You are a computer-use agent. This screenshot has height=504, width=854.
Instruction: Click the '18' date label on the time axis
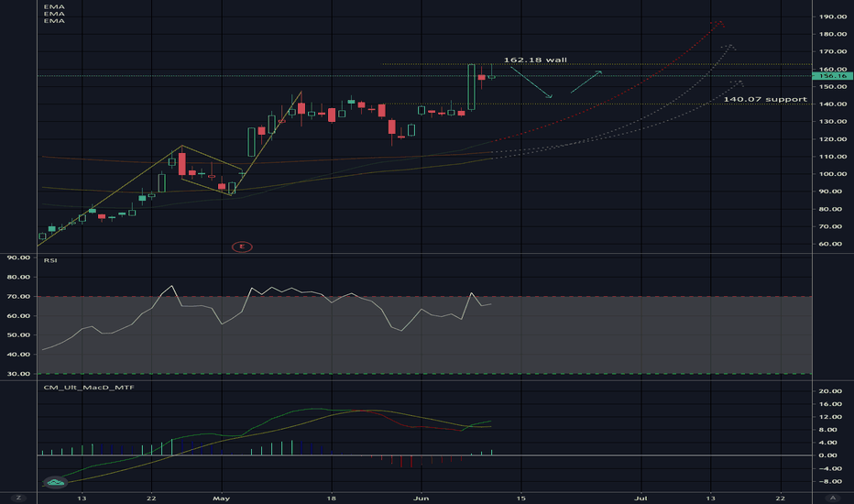tap(331, 498)
